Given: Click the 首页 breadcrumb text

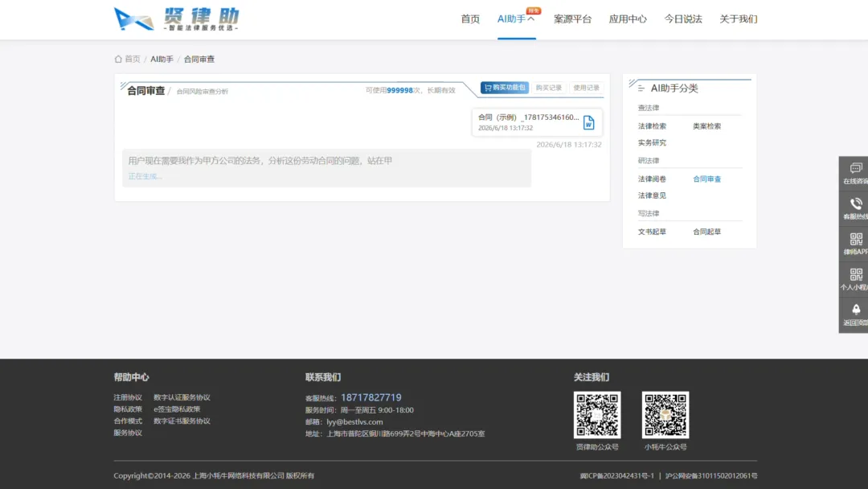Looking at the screenshot, I should coord(133,59).
